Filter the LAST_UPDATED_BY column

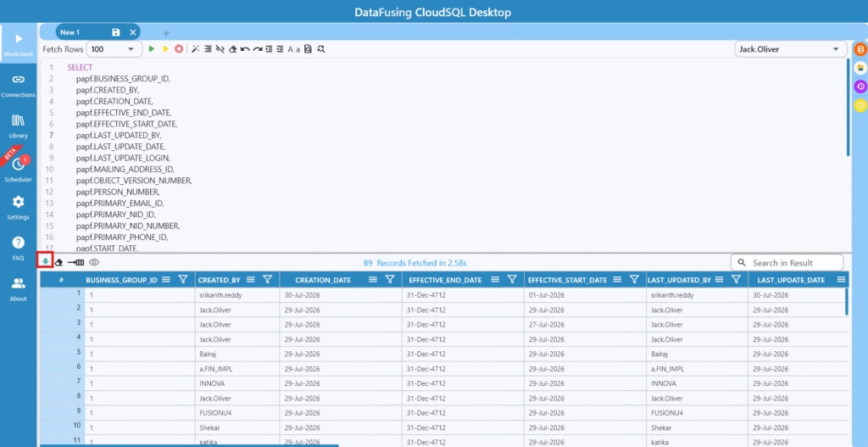pos(737,280)
